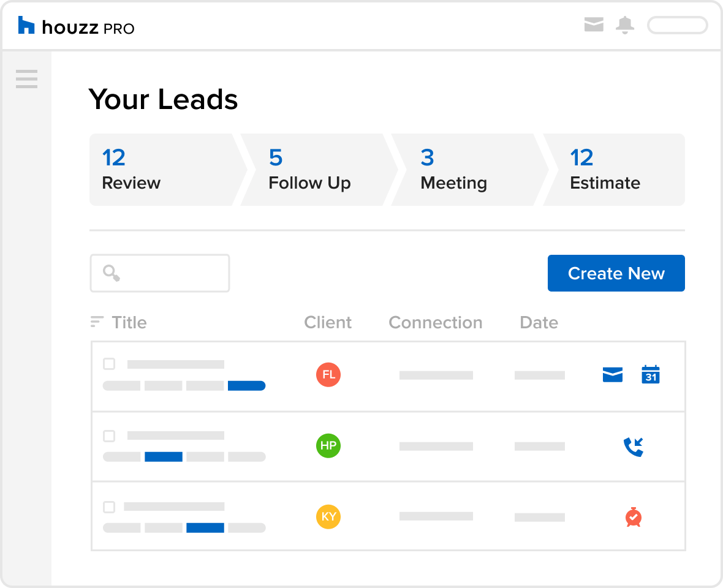Tick the checkbox in the FL lead row
The image size is (723, 588).
pos(109,364)
